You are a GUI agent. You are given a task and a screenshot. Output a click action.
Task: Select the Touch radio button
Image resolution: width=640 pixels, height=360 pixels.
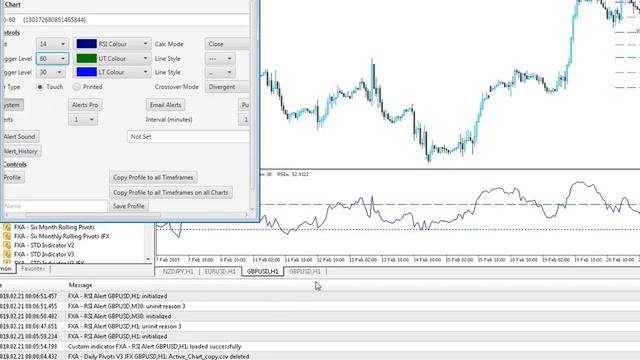(x=40, y=87)
